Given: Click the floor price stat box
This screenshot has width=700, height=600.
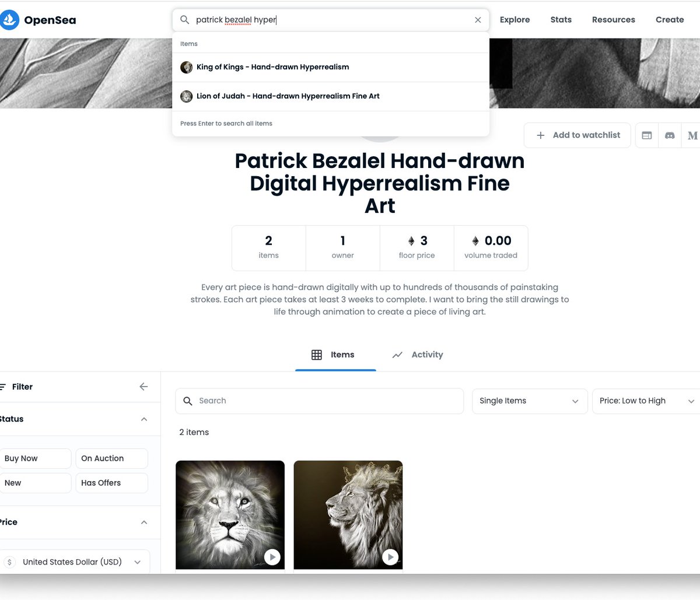Looking at the screenshot, I should 417,248.
